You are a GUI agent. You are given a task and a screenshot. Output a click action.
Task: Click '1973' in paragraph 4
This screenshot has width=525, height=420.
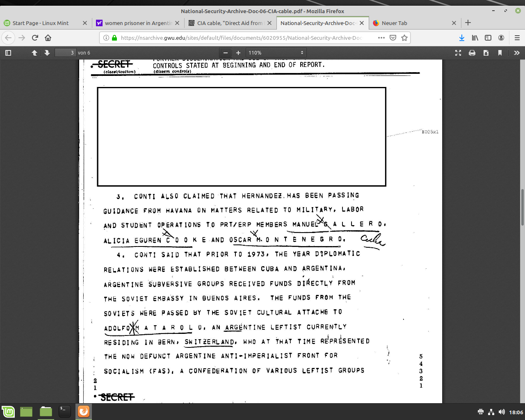(256, 254)
